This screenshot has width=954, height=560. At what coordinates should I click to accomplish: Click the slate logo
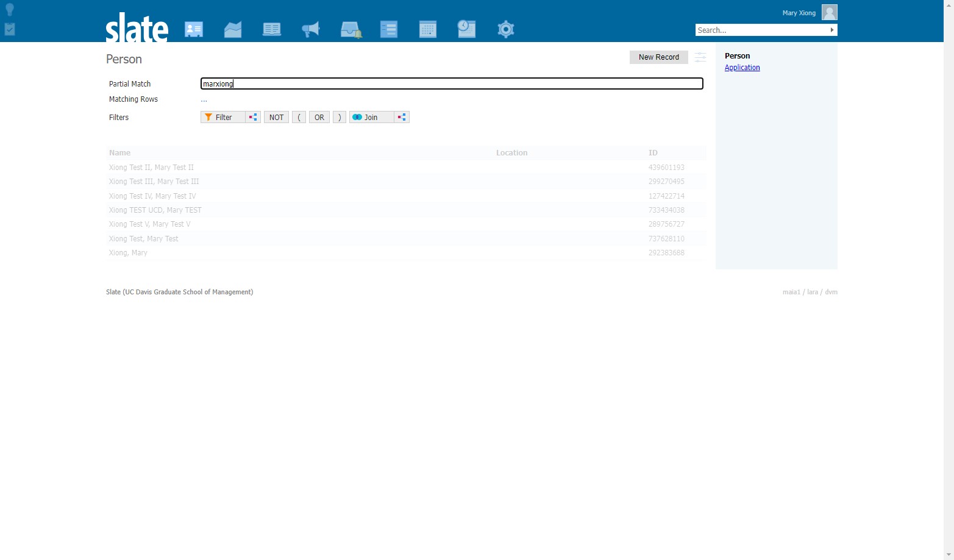pos(137,27)
